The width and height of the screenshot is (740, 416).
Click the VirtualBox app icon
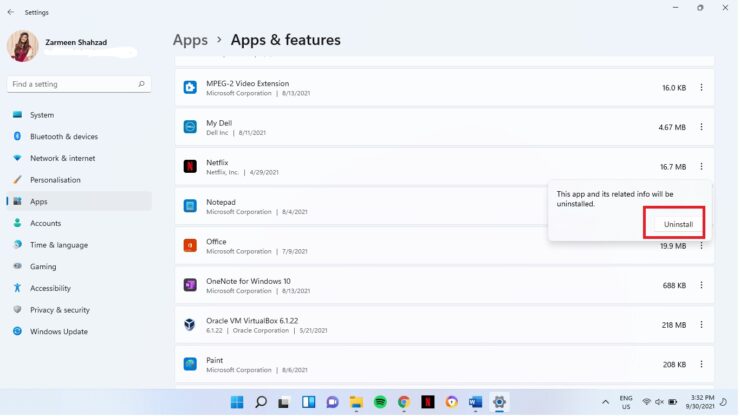pos(190,325)
